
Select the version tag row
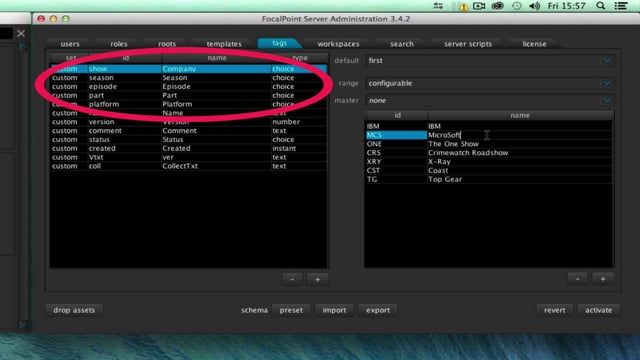pos(188,122)
